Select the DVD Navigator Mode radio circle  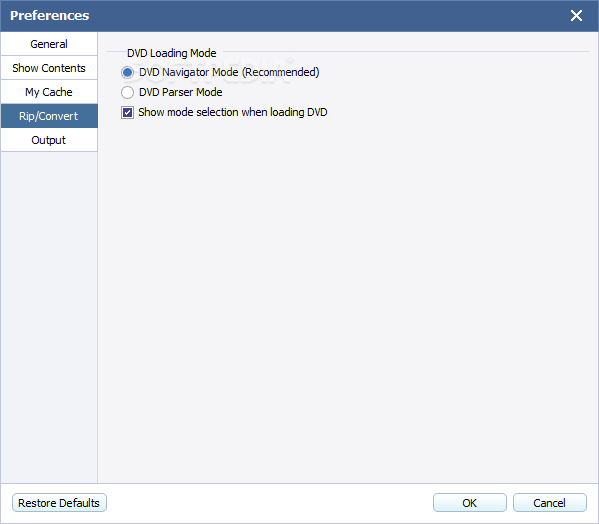pyautogui.click(x=127, y=72)
